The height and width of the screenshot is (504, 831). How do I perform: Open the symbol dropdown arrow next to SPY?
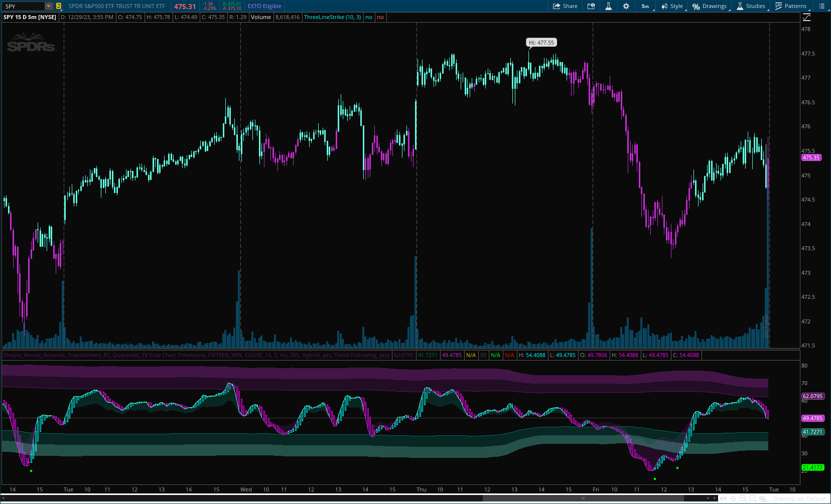point(49,7)
